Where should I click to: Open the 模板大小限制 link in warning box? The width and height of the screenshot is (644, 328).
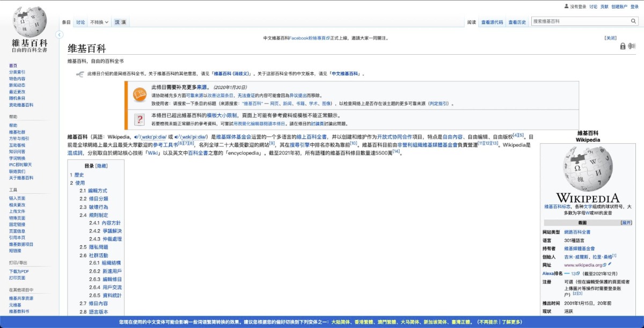point(222,115)
